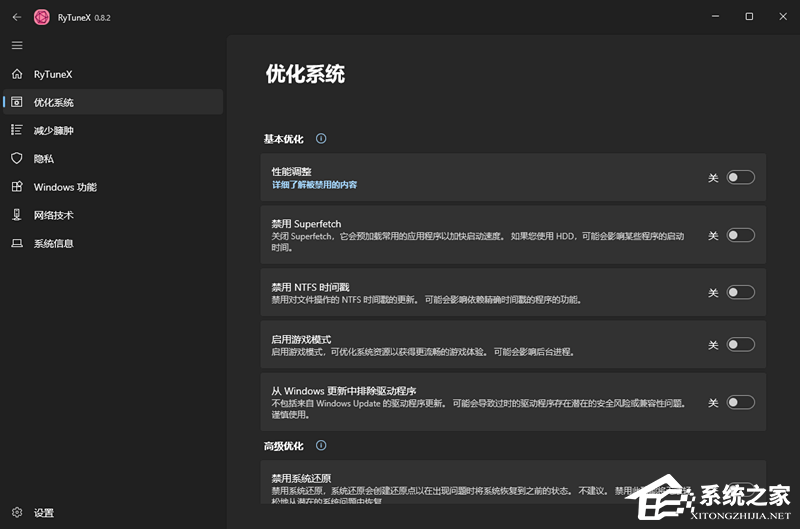Viewport: 800px width, 529px height.
Task: Go to Windows 功能 page
Action: tap(113, 187)
